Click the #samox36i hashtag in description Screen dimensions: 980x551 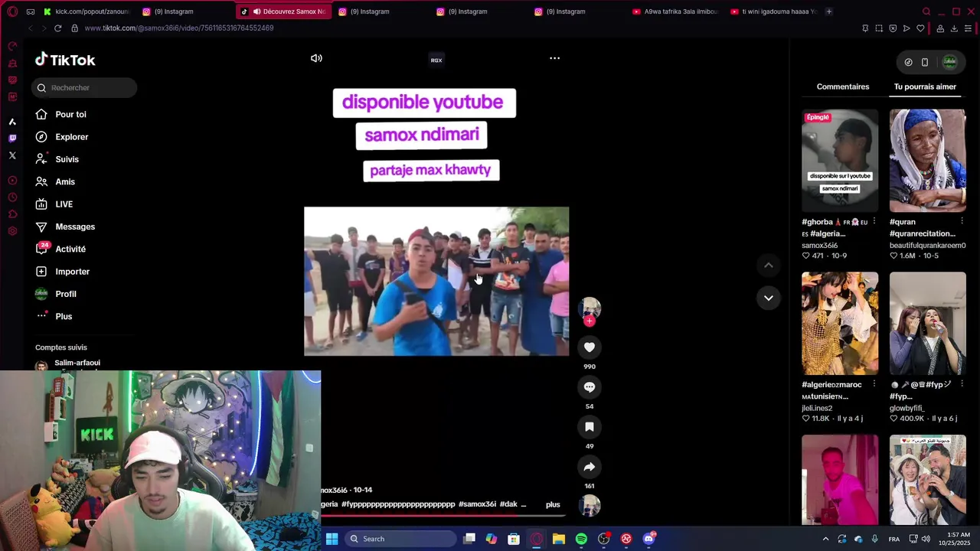(x=477, y=504)
